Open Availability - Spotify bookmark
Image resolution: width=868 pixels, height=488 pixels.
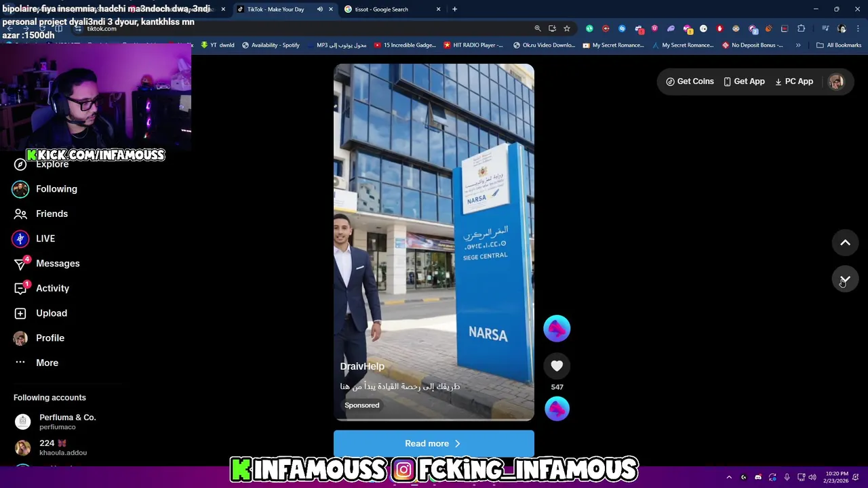click(x=271, y=45)
